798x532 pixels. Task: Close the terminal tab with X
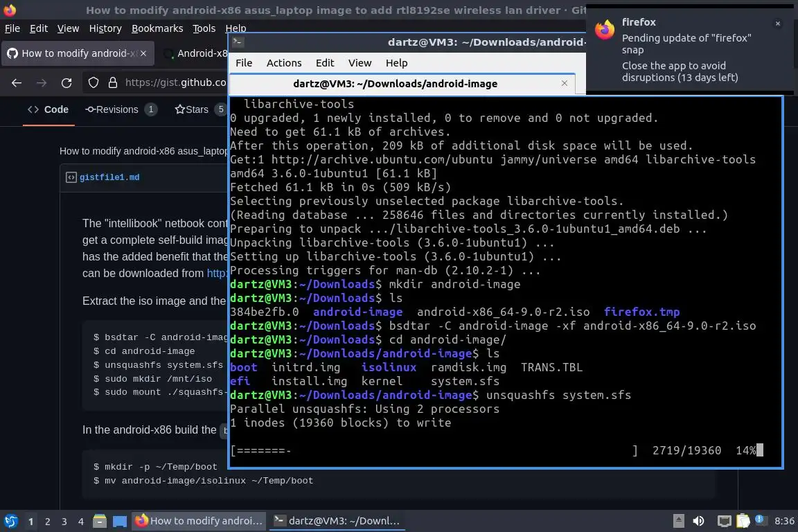(565, 84)
